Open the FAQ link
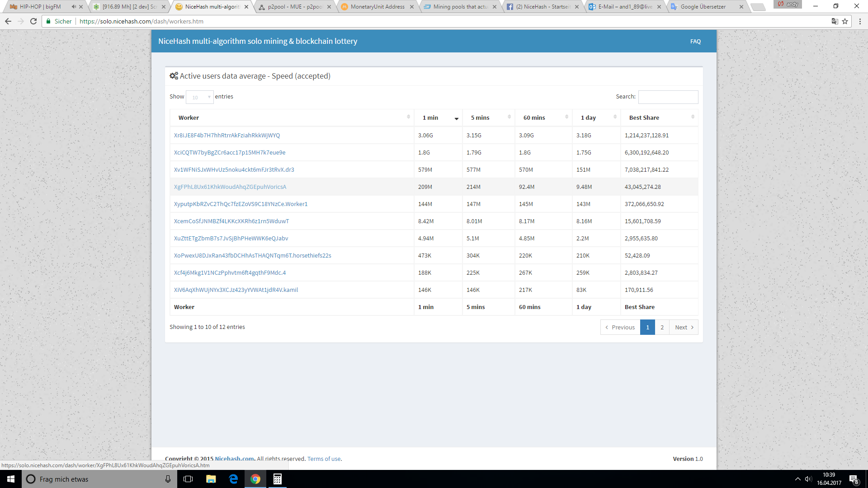Screen dimensions: 868x488 [x=695, y=41]
